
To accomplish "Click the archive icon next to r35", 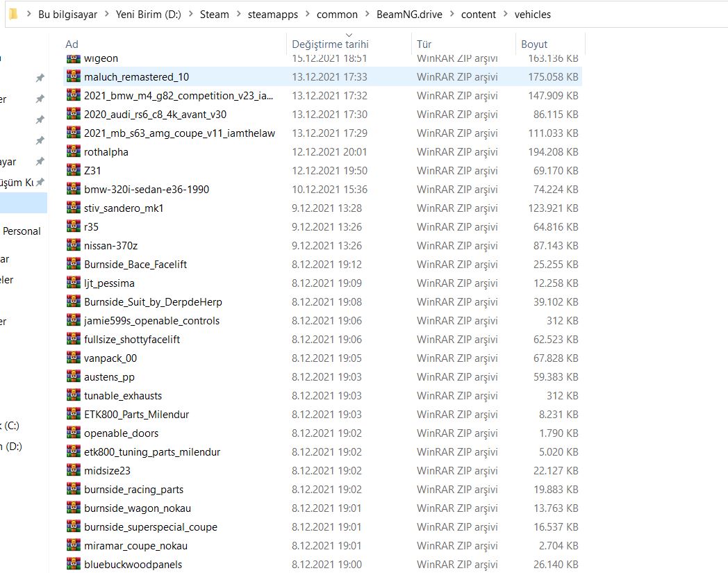I will pyautogui.click(x=74, y=226).
